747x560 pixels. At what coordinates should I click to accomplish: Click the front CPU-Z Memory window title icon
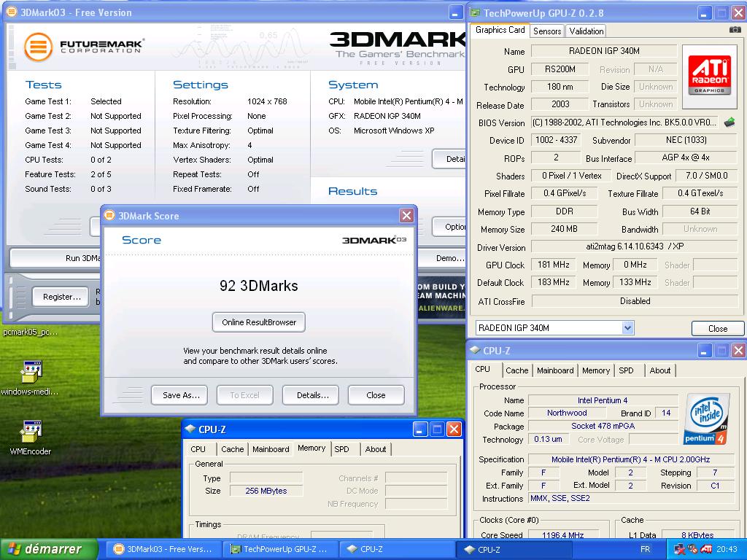click(x=190, y=429)
